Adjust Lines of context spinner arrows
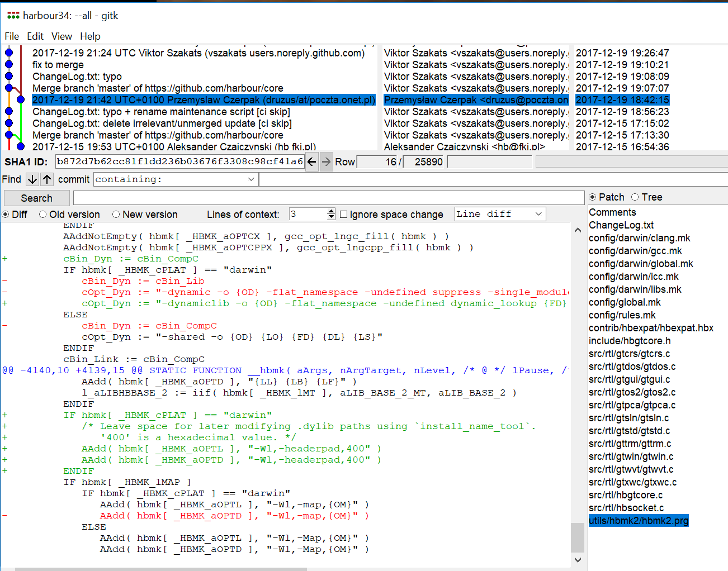Viewport: 728px width, 571px height. click(331, 215)
